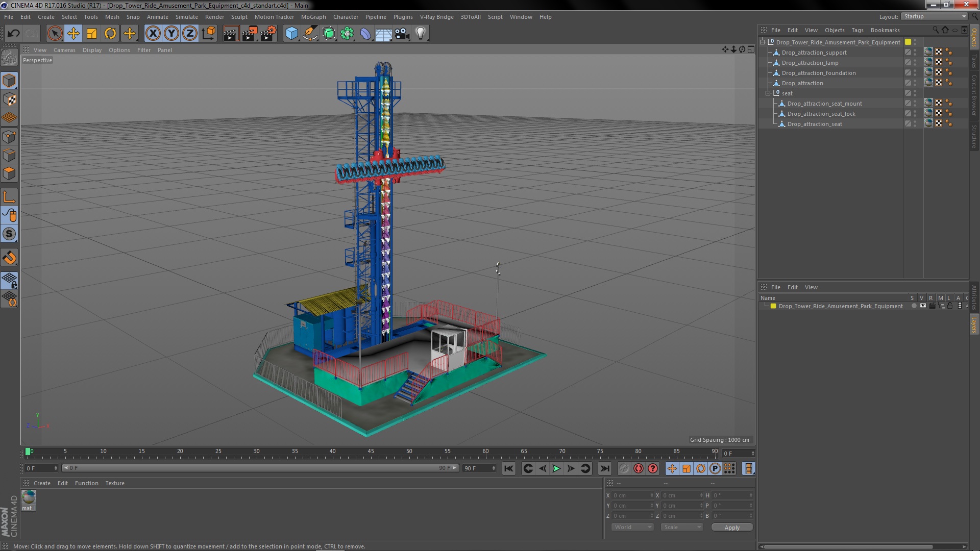The height and width of the screenshot is (551, 980).
Task: Toggle X axis lock
Action: tap(153, 34)
